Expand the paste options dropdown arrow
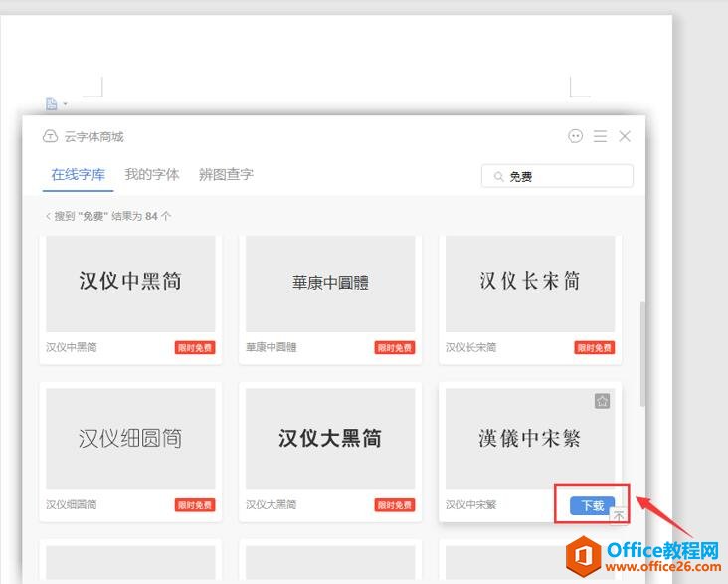 65,104
